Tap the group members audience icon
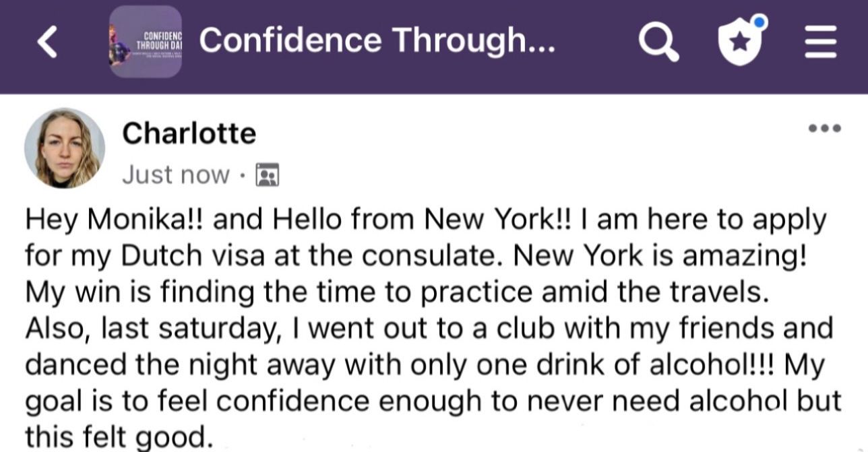 click(268, 175)
